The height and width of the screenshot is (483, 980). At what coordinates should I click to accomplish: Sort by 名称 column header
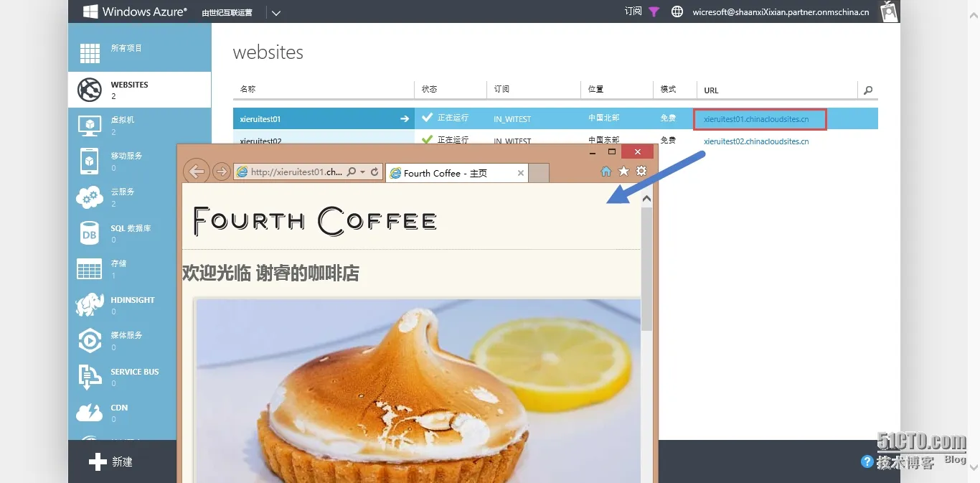click(x=248, y=89)
